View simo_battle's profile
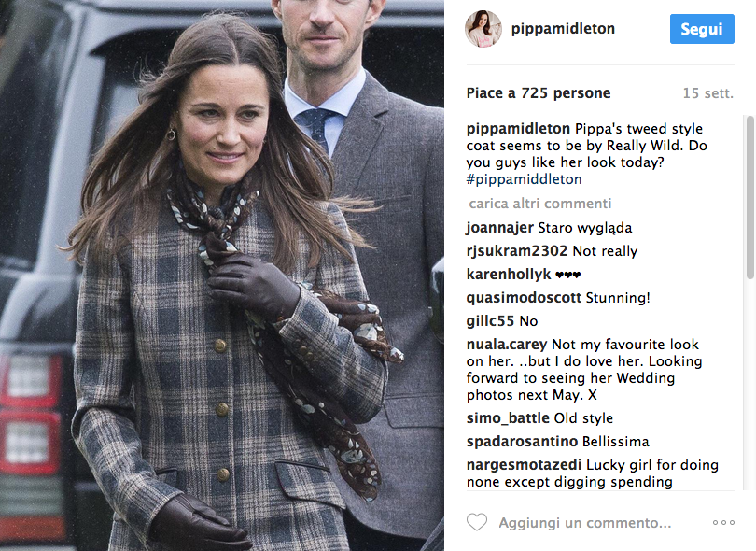756x551 pixels. (x=508, y=417)
